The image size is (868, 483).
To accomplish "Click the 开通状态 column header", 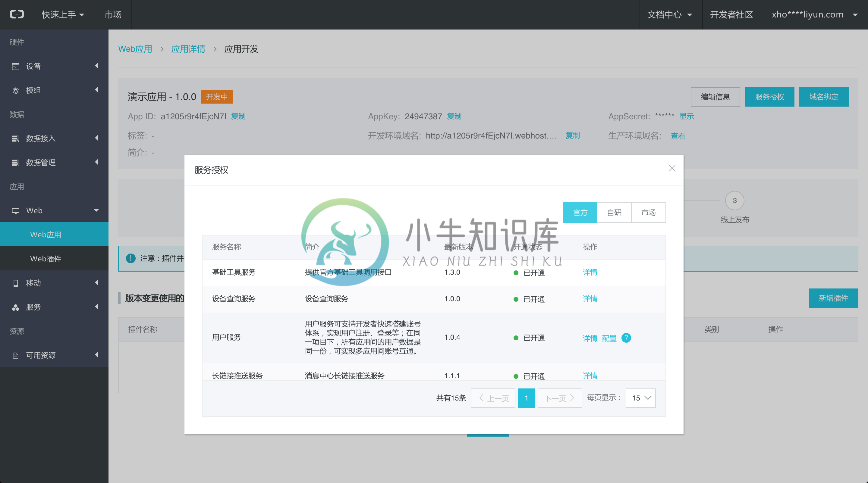I will pyautogui.click(x=528, y=247).
